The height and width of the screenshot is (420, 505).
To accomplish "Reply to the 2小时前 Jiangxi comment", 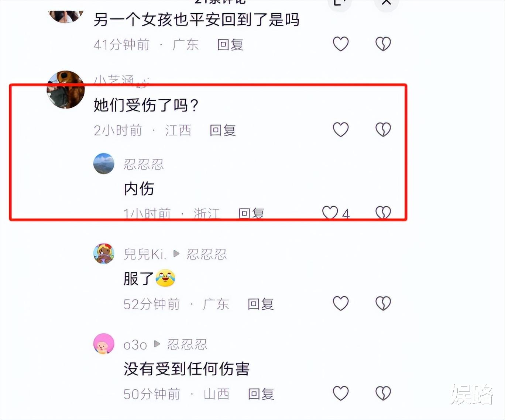I will point(223,130).
